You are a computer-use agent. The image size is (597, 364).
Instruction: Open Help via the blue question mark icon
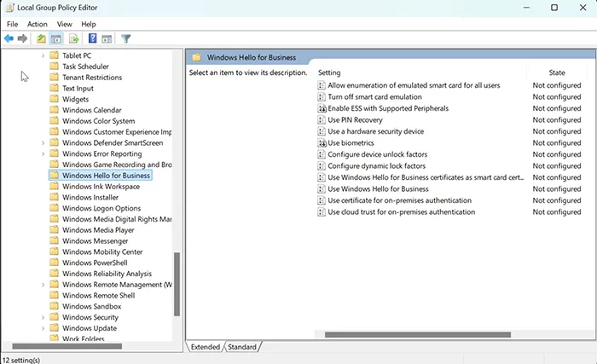coord(92,38)
